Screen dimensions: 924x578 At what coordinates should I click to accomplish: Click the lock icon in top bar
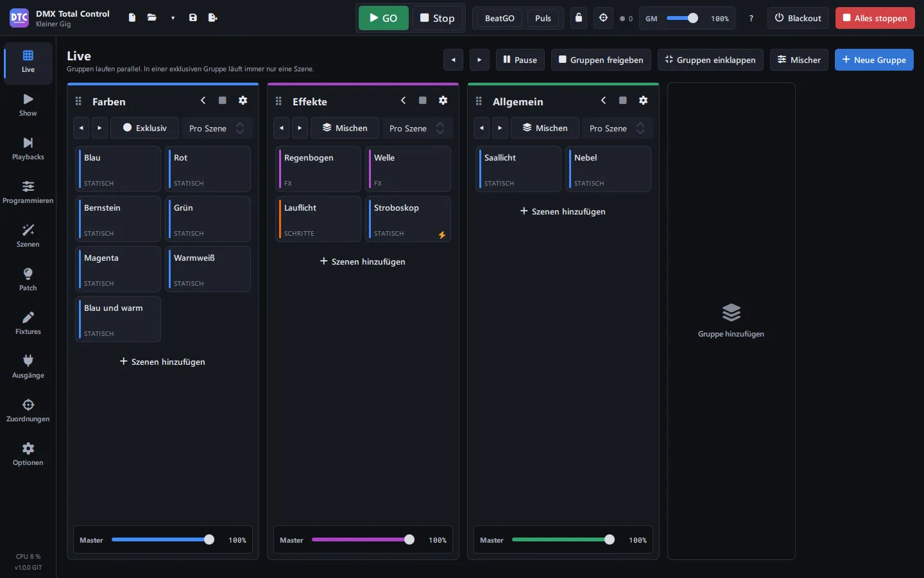click(579, 18)
